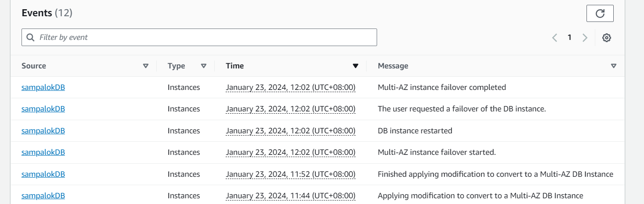The width and height of the screenshot is (644, 204).
Task: Sort events by Type column arrow
Action: [x=204, y=66]
